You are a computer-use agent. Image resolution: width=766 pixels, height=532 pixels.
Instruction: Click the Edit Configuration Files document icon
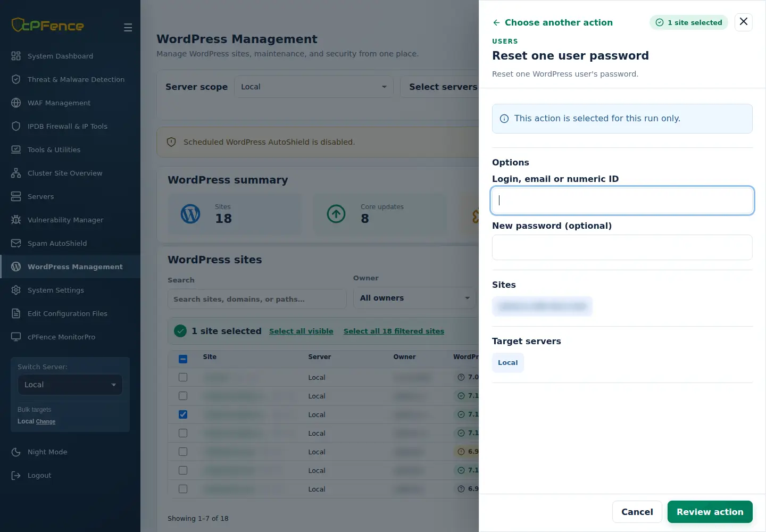coord(16,313)
